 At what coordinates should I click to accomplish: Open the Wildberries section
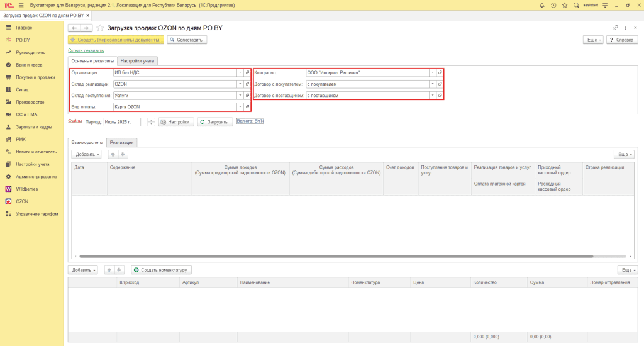coord(26,189)
